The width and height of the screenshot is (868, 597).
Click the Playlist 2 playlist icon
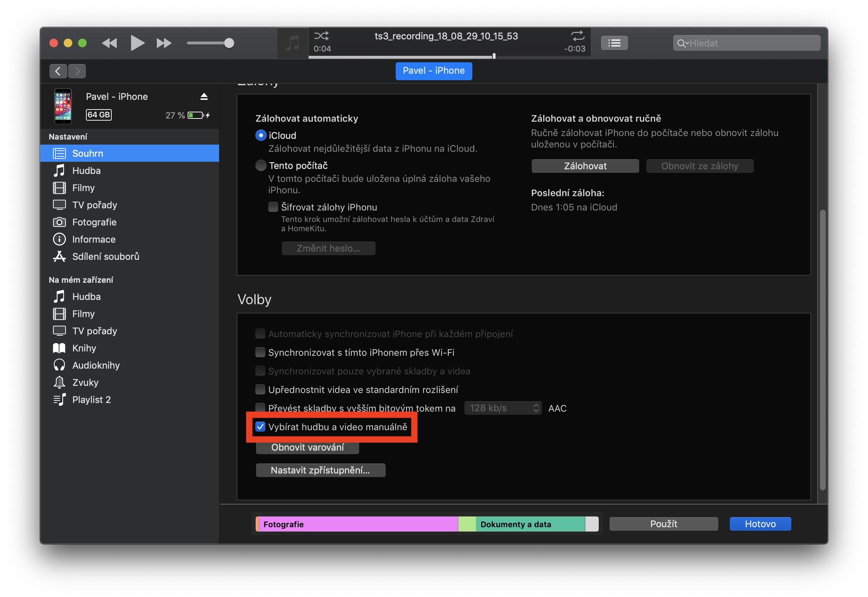tap(59, 400)
